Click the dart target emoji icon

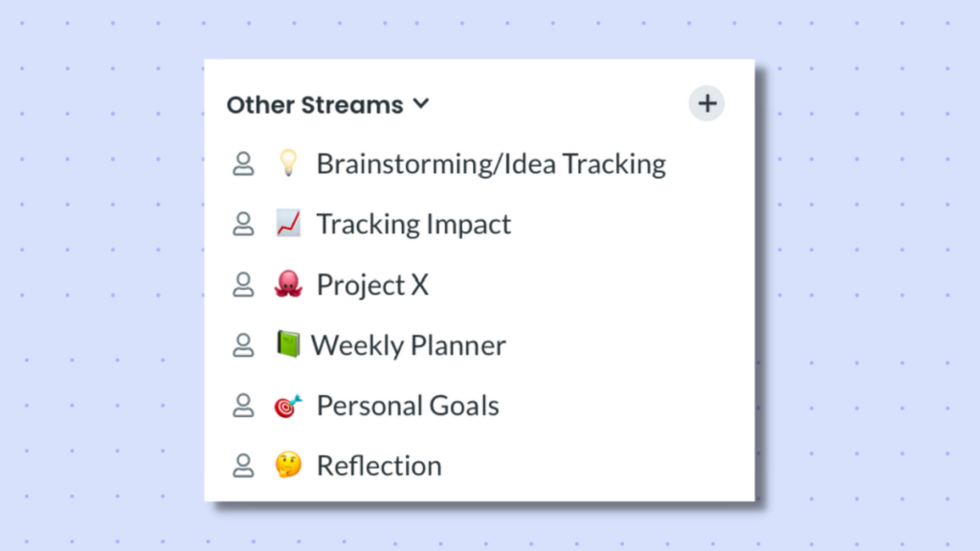click(288, 406)
